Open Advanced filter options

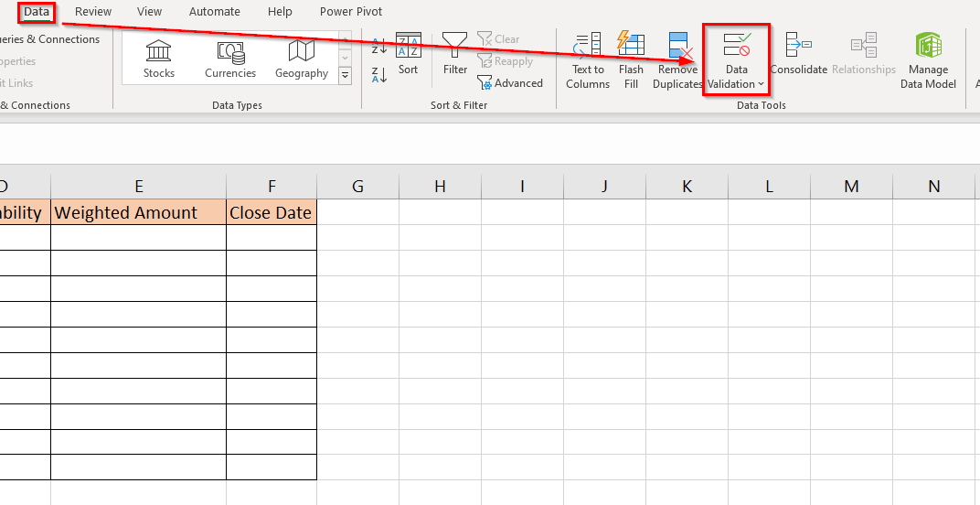[x=510, y=82]
